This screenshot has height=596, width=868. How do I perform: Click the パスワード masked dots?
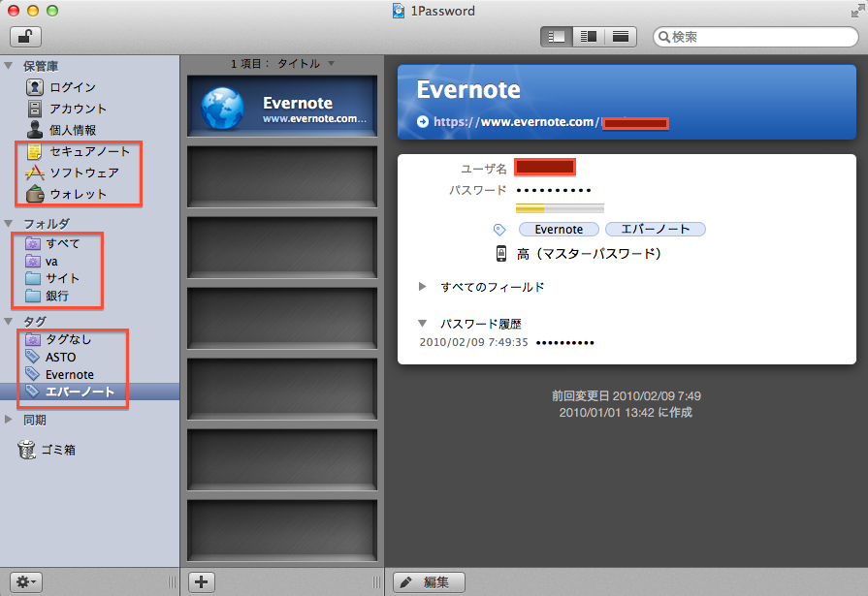coord(553,190)
